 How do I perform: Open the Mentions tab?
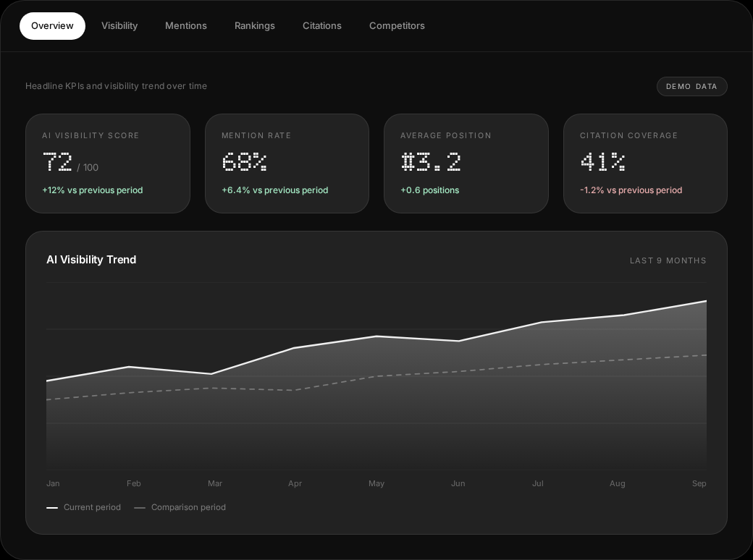186,26
